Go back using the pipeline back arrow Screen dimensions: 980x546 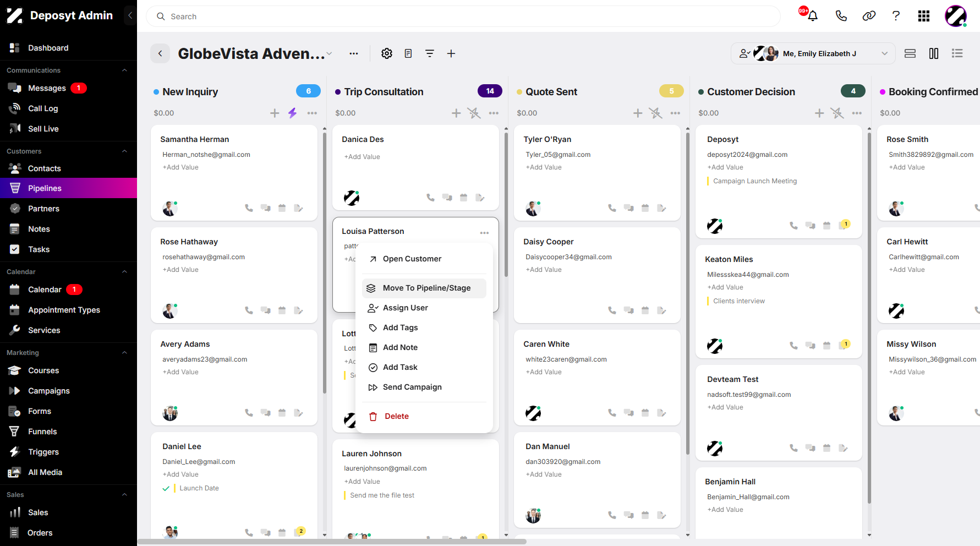160,53
